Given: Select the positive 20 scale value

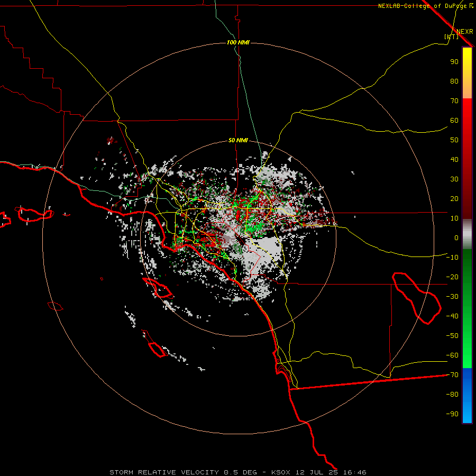Looking at the screenshot, I should [x=454, y=198].
